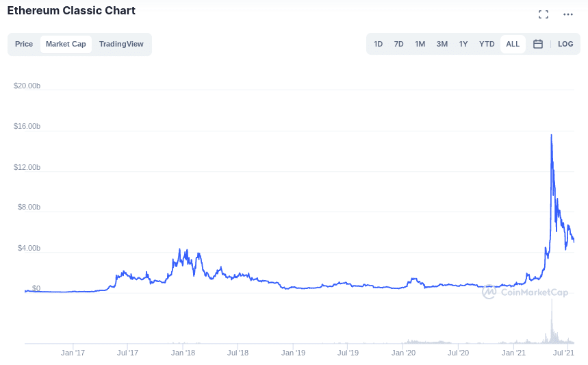Click the Jan '19 x-axis label
Image resolution: width=588 pixels, height=365 pixels.
click(x=293, y=353)
